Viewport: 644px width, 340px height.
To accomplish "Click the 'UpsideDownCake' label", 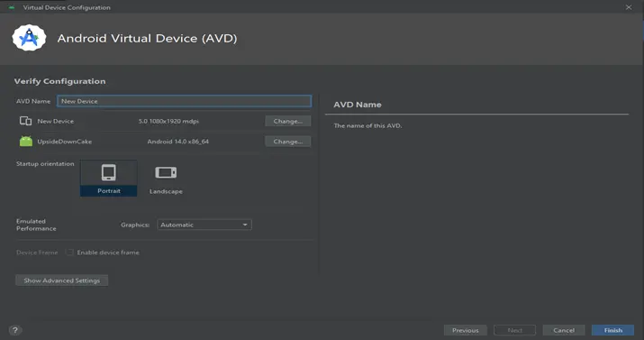I will [x=65, y=142].
